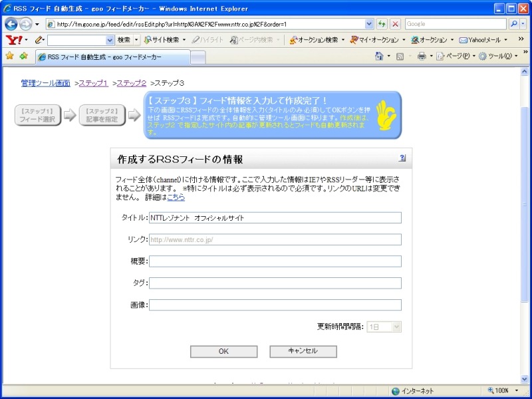Click the Yahoo toolbar search input

click(x=77, y=40)
